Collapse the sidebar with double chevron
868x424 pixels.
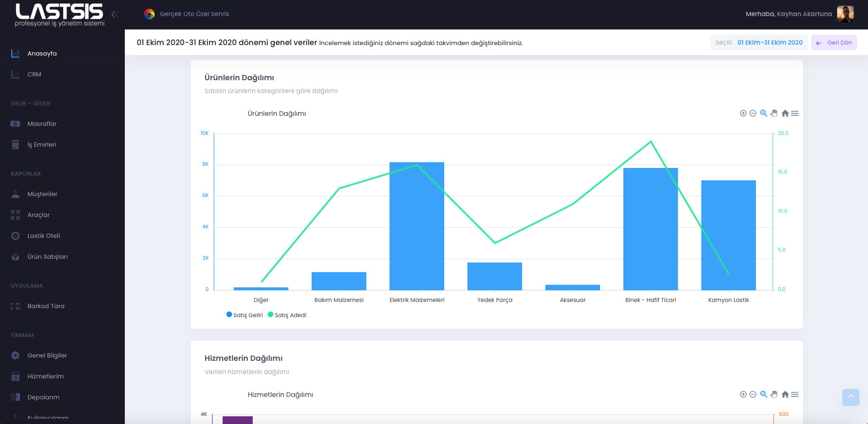[115, 14]
